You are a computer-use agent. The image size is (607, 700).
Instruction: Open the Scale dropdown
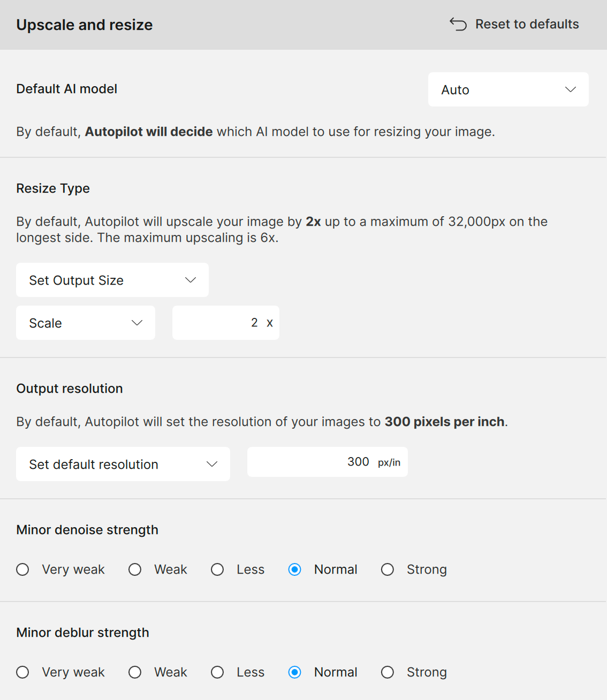click(85, 323)
